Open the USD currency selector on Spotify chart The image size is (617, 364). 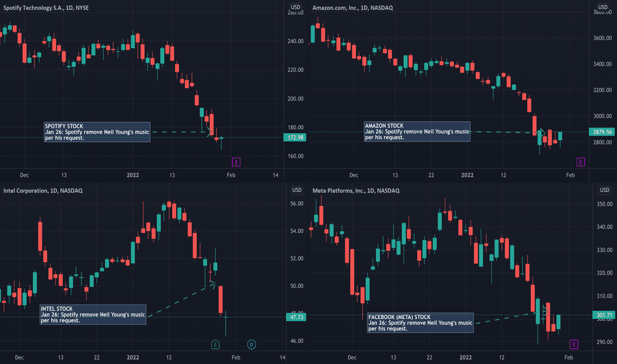point(295,7)
